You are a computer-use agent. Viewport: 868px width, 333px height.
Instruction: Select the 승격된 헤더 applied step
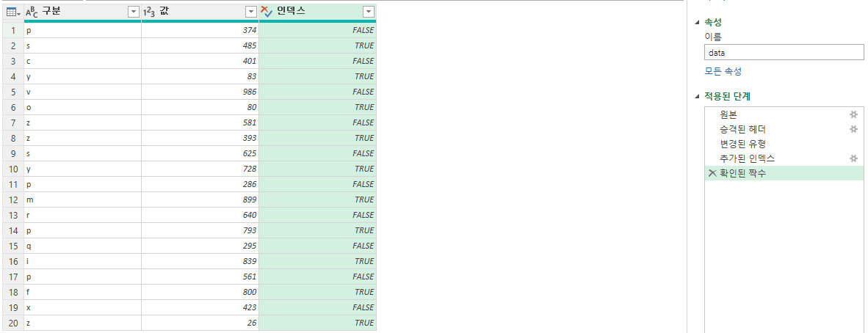point(784,129)
